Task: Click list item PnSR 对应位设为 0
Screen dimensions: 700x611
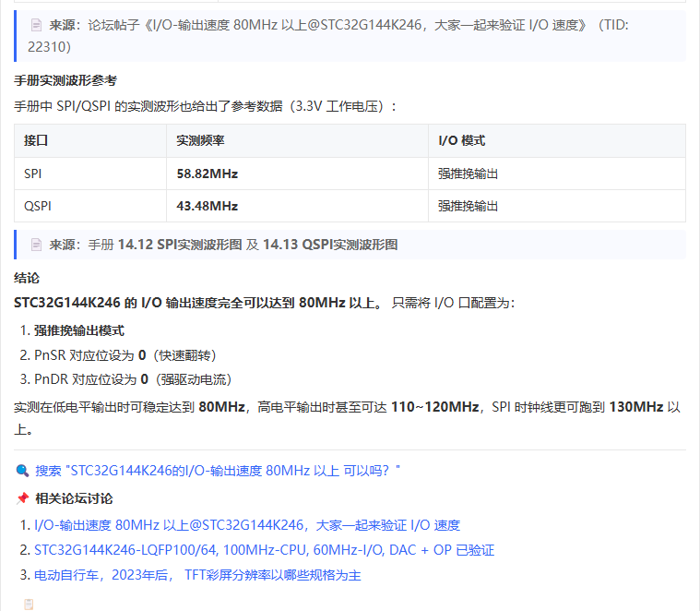Action: click(125, 355)
